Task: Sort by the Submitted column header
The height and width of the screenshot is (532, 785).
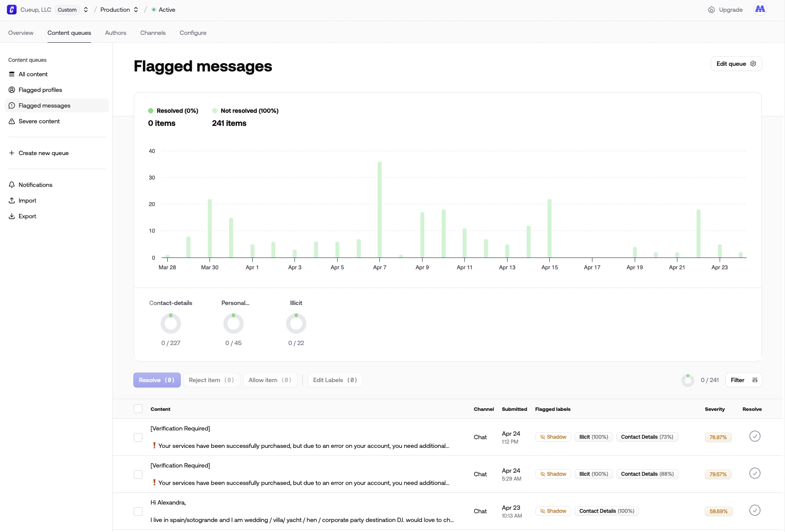Action: (x=514, y=409)
